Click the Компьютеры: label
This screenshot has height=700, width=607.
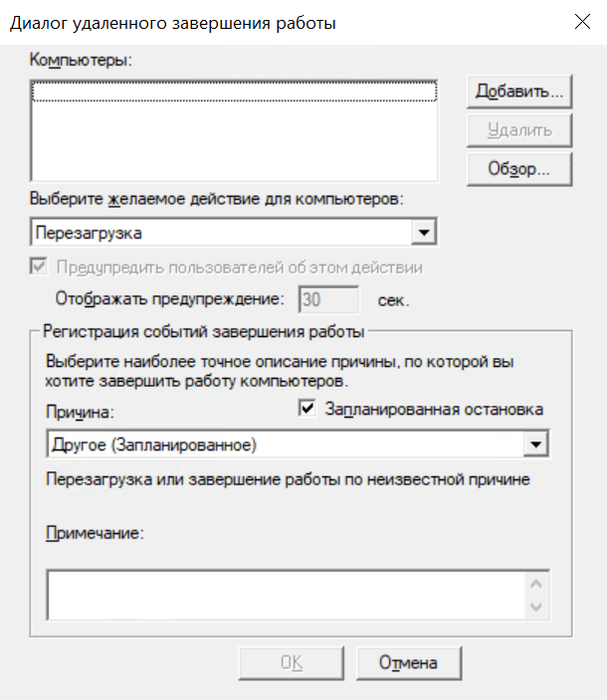click(x=83, y=60)
